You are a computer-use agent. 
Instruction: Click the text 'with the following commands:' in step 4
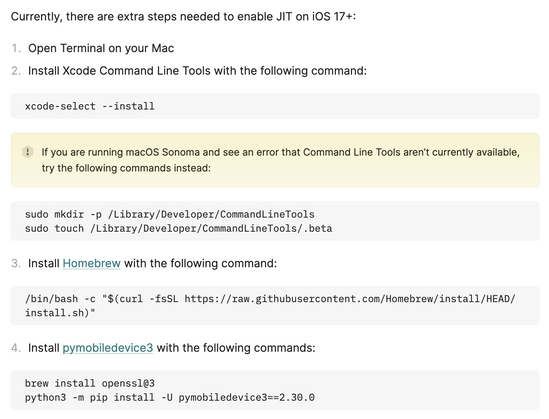(x=236, y=348)
